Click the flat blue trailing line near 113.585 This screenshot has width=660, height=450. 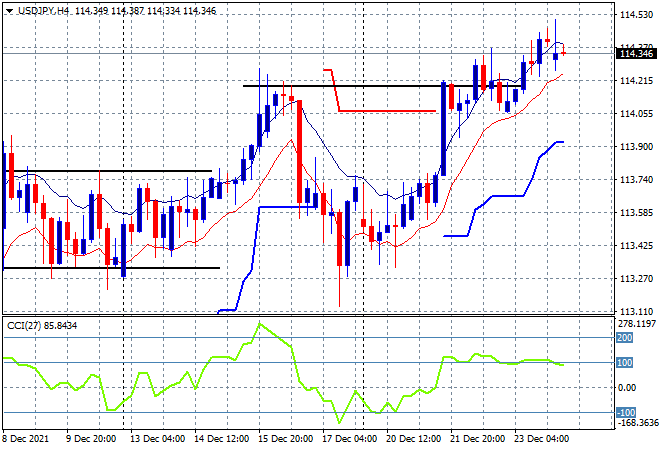(x=287, y=207)
